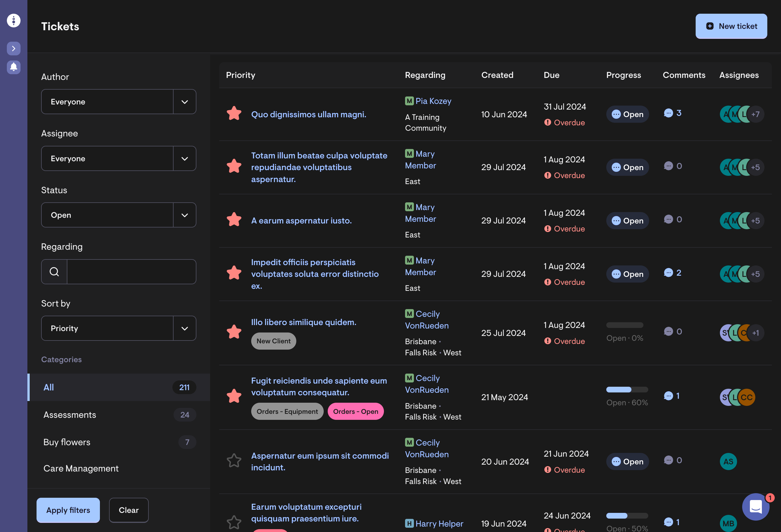
Task: Click the Open 60% progress bar
Action: pos(627,390)
